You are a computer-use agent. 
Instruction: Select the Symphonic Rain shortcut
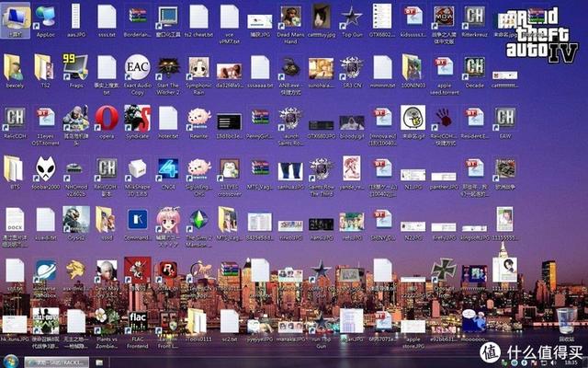coord(198,67)
